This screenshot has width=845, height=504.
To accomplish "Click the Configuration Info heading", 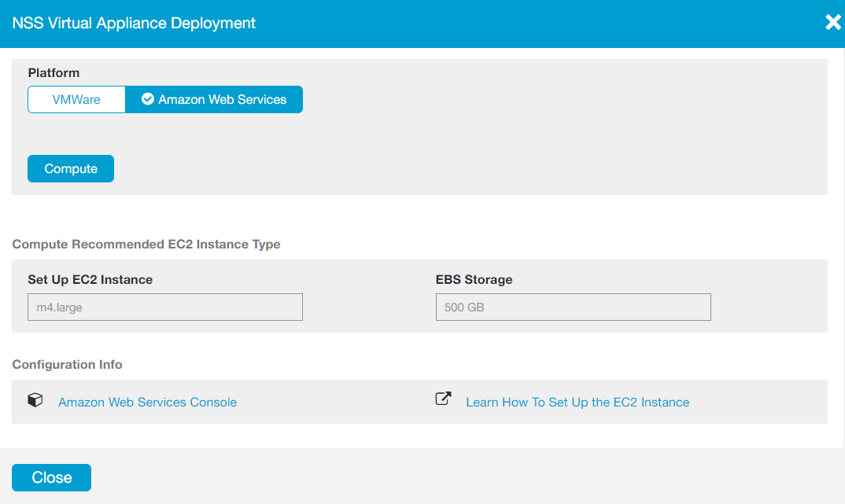I will pos(68,364).
